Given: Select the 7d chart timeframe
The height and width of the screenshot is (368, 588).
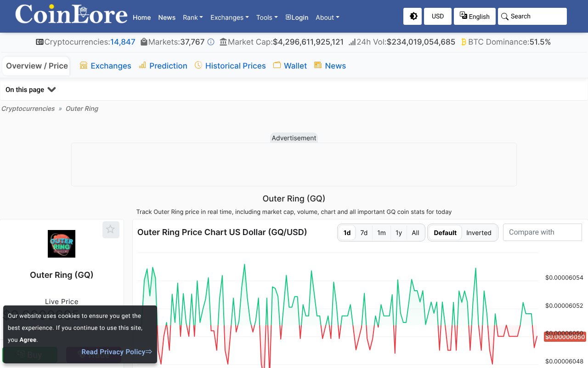Looking at the screenshot, I should click(x=364, y=233).
